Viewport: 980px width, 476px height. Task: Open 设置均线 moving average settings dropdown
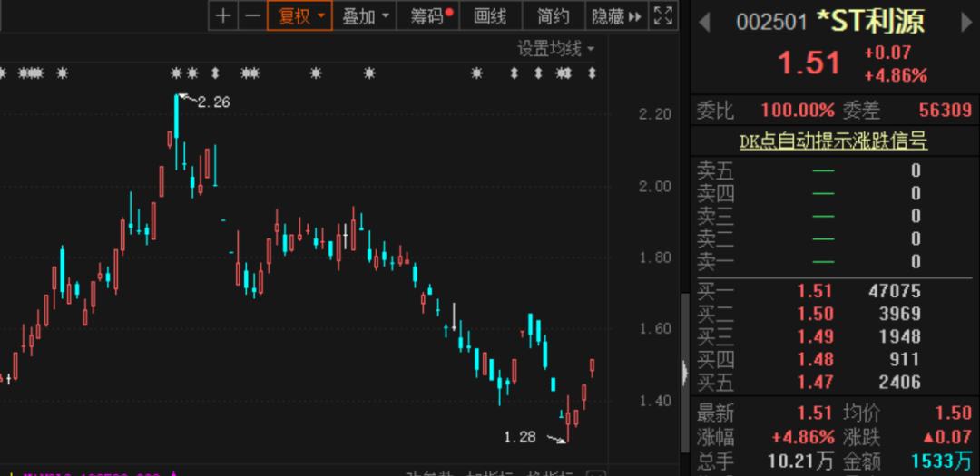coord(555,48)
